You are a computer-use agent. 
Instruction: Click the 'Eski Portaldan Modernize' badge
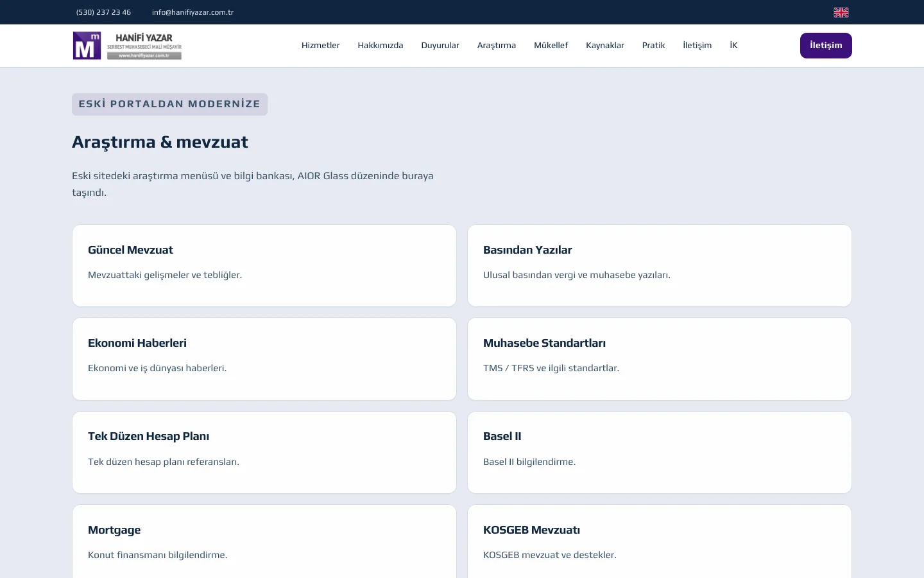pos(169,104)
